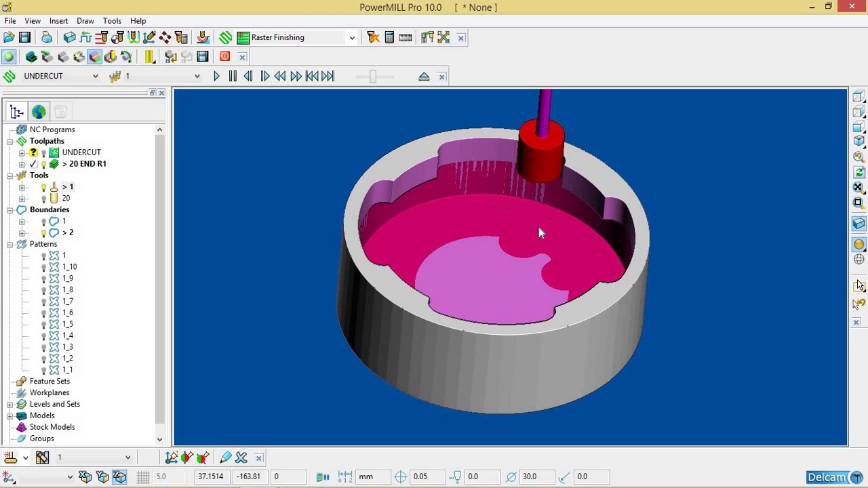The width and height of the screenshot is (868, 488).
Task: Open the Draw menu
Action: [x=85, y=21]
